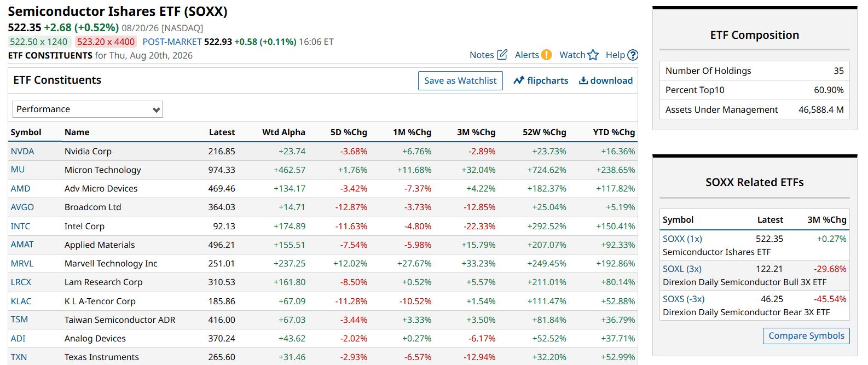The width and height of the screenshot is (868, 365).
Task: Open the SOXL (3x) related ETF link
Action: coord(682,269)
